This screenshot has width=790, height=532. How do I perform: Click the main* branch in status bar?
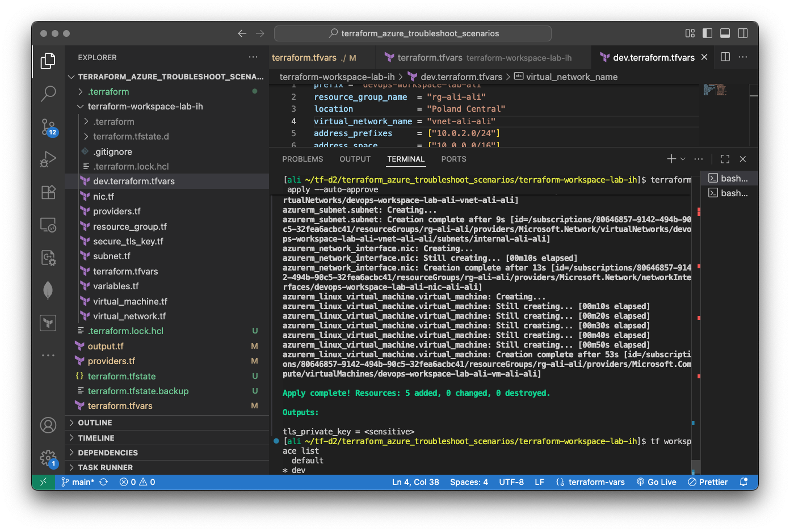pyautogui.click(x=78, y=482)
